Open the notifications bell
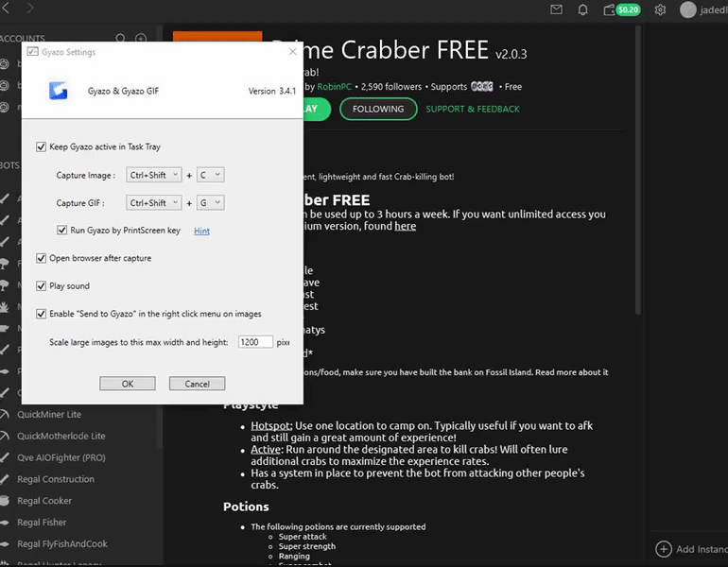 582,9
